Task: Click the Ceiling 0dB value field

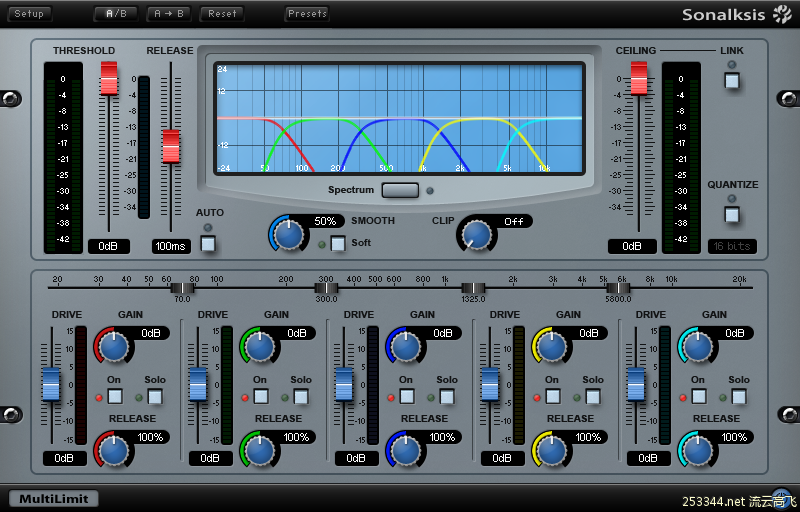Action: tap(632, 246)
